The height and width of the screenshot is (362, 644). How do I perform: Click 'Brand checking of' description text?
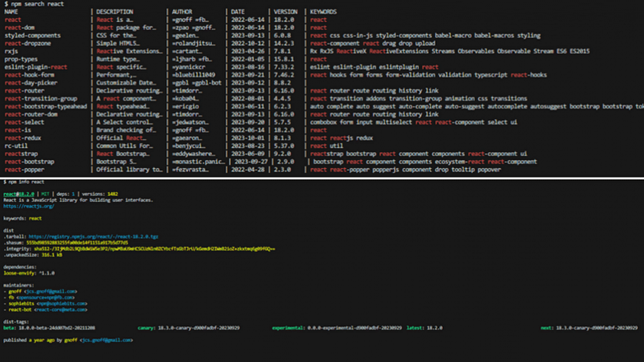(126, 129)
